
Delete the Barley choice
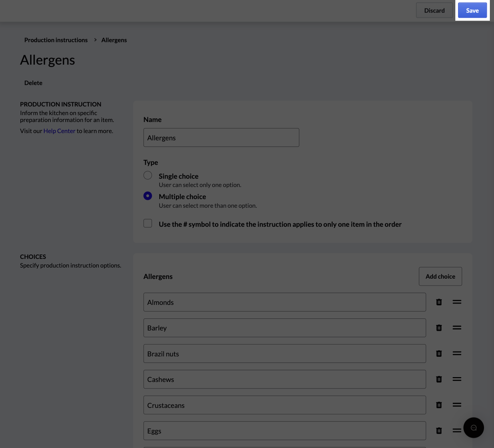439,328
